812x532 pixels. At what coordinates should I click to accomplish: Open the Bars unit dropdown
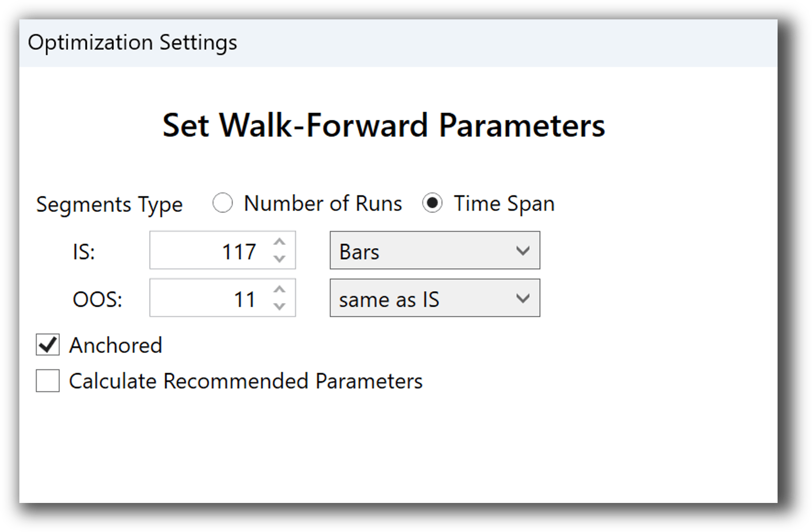[x=434, y=250]
